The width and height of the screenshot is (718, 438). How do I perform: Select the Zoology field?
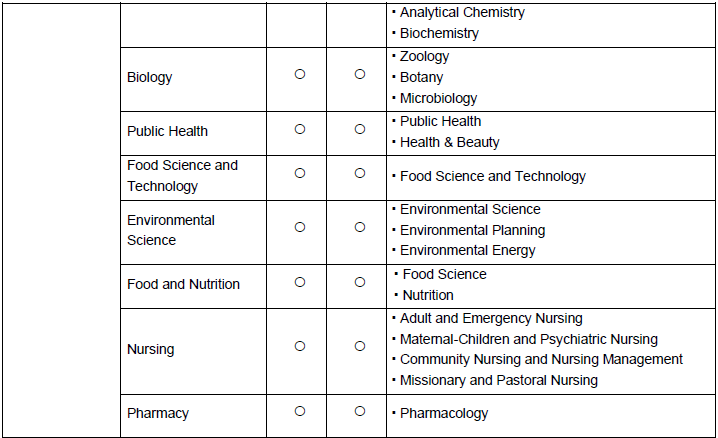(424, 57)
